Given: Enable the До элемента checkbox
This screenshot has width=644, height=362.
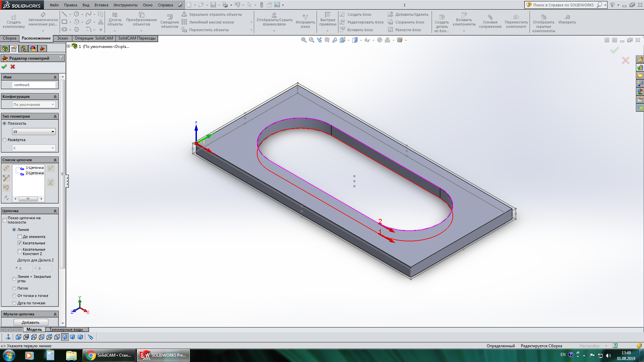Looking at the screenshot, I should point(20,237).
